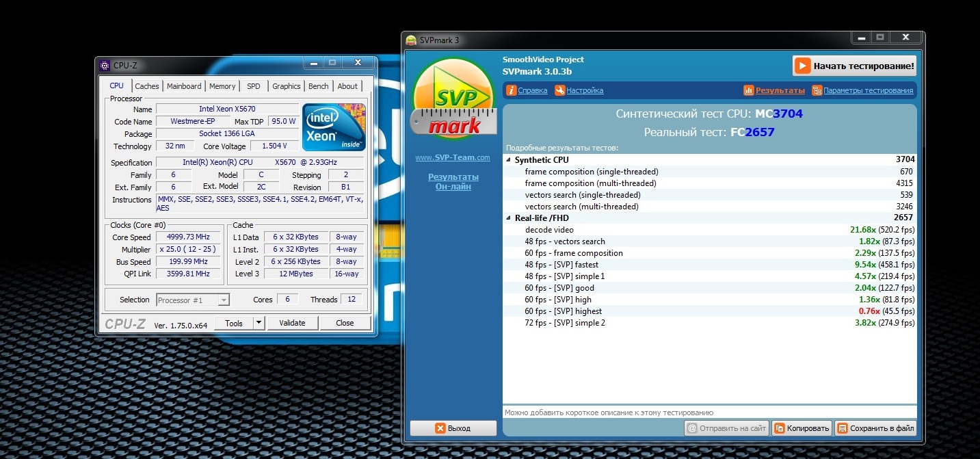Click the Результаты chart icon
This screenshot has width=980, height=459.
[x=749, y=90]
